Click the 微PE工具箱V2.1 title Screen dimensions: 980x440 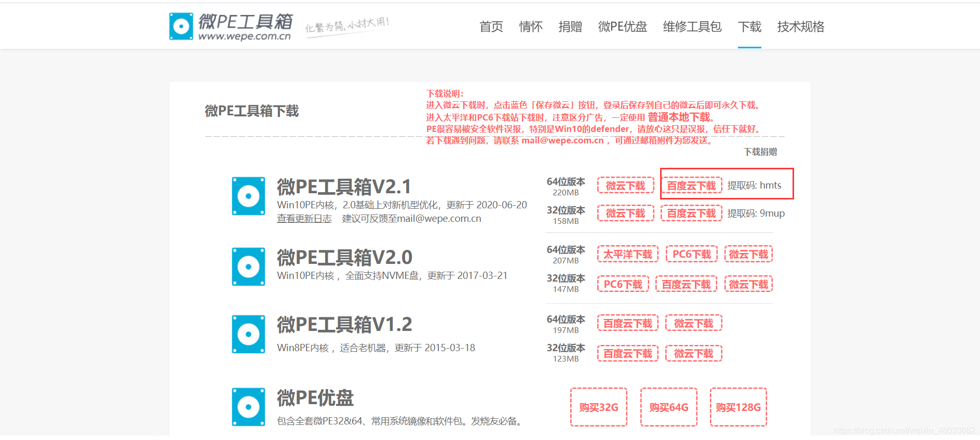344,186
